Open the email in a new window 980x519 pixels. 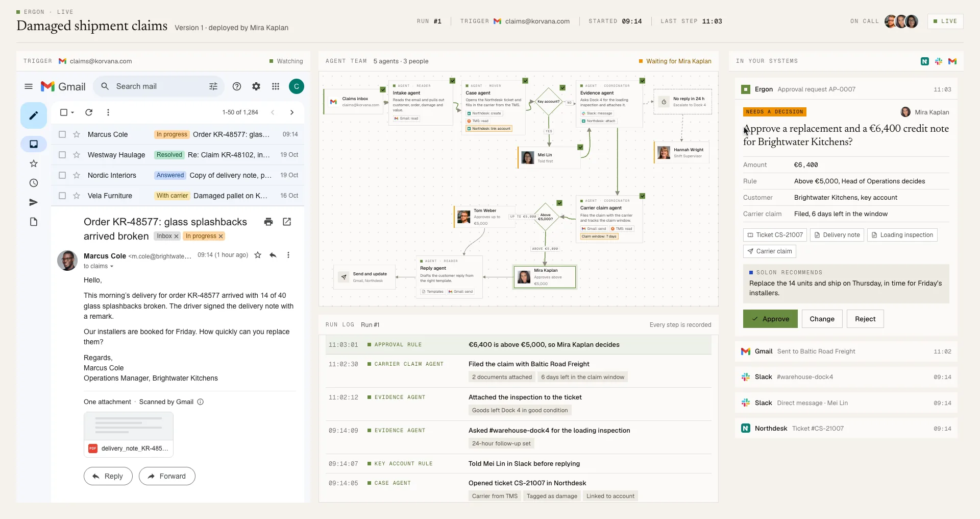tap(287, 222)
